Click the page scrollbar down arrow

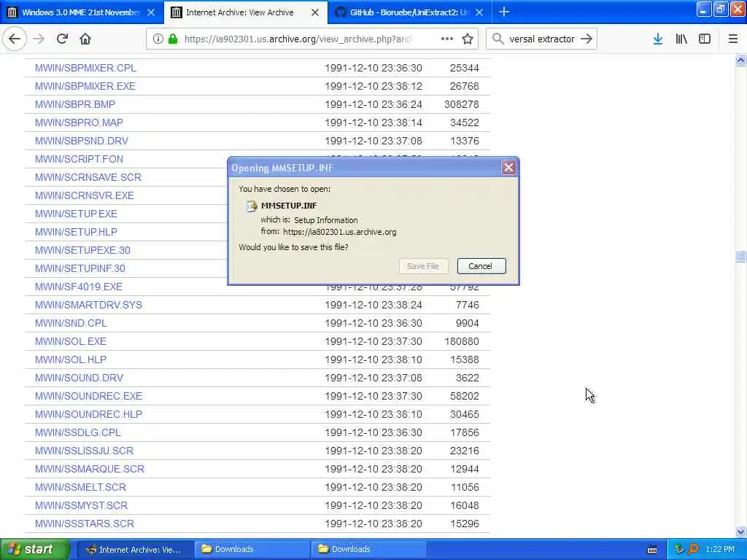coord(740,532)
